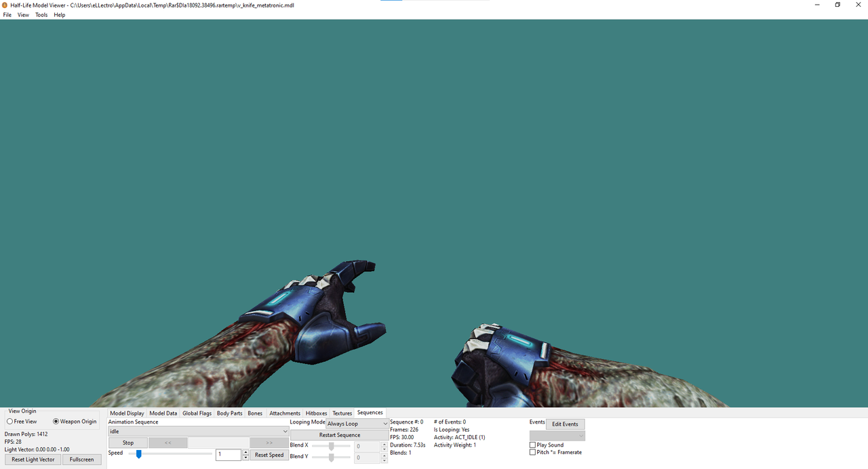Open the Help menu
Image resolution: width=868 pixels, height=469 pixels.
(60, 15)
